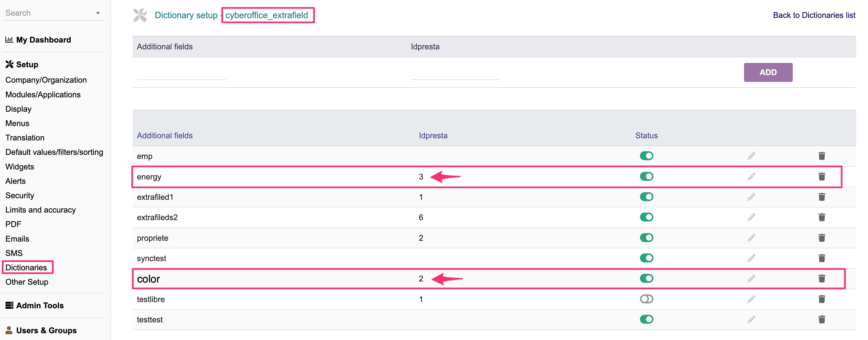
Task: Turn off the synctest status switch
Action: tap(646, 258)
